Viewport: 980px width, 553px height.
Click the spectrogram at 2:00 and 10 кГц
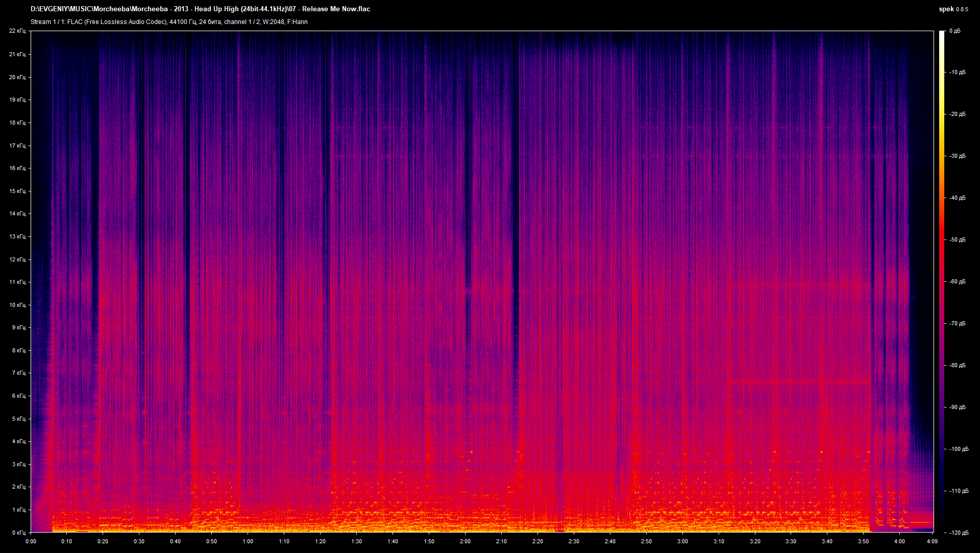(x=465, y=305)
